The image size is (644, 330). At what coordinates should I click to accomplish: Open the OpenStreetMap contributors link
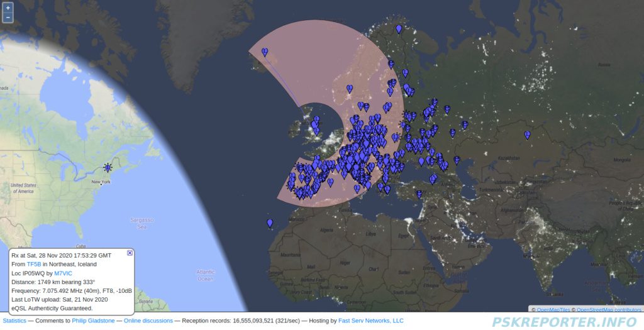point(609,310)
